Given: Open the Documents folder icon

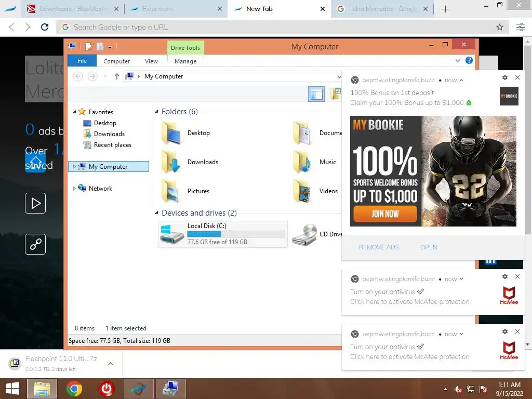Looking at the screenshot, I should (303, 133).
